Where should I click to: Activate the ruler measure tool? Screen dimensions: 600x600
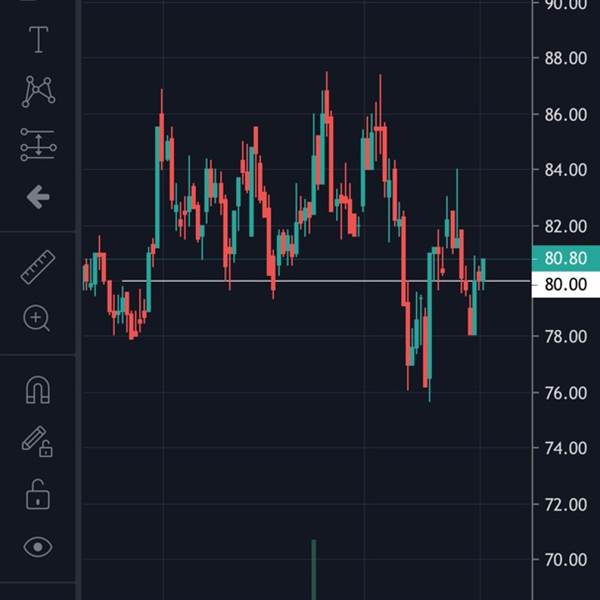tap(38, 267)
